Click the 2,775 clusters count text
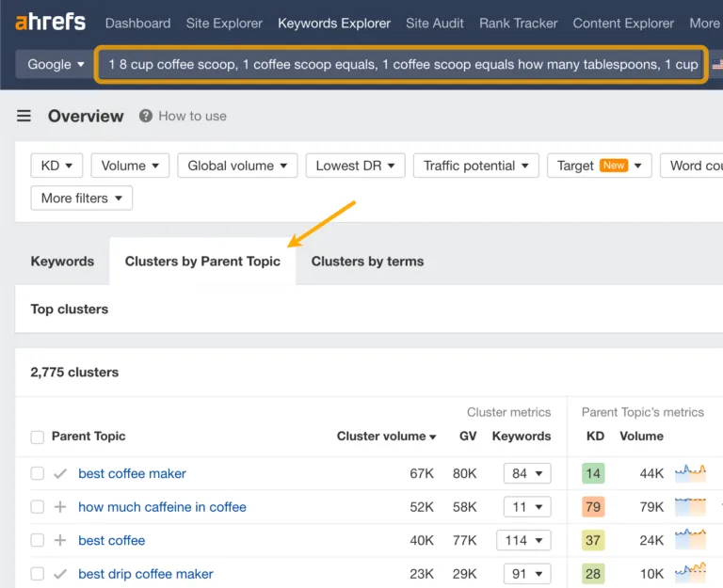723x588 pixels. (74, 372)
